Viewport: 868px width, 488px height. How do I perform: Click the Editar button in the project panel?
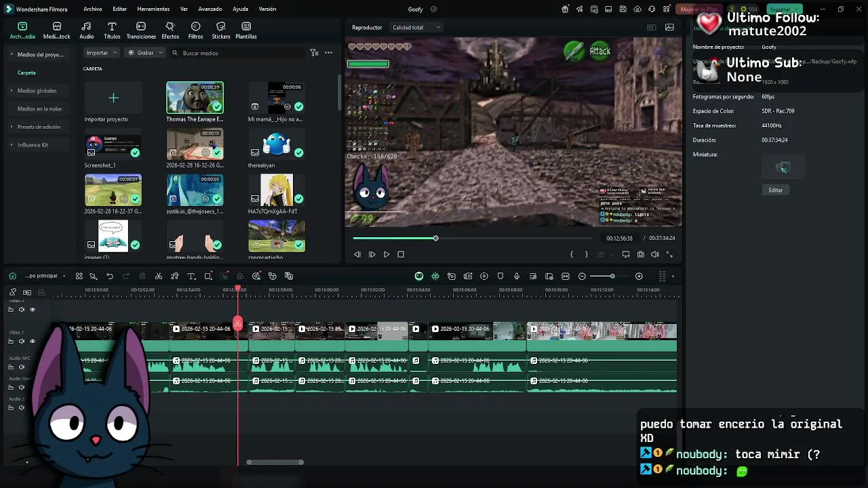(x=776, y=190)
